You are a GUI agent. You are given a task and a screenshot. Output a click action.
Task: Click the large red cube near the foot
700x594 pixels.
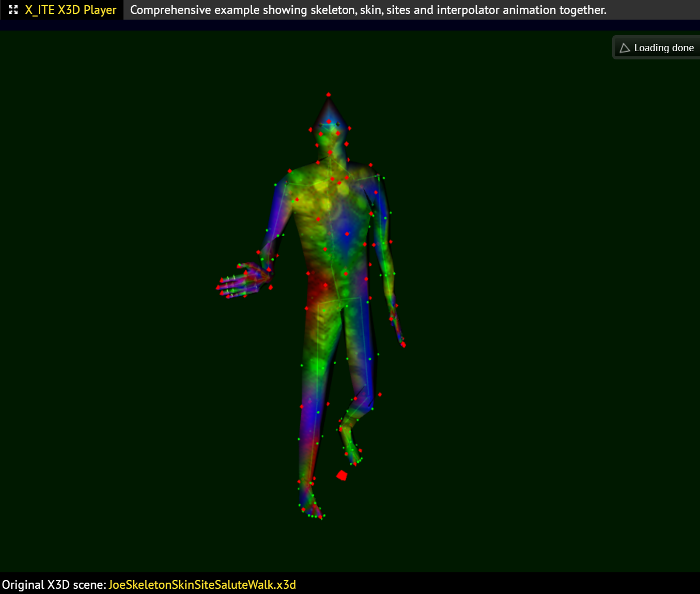[341, 475]
